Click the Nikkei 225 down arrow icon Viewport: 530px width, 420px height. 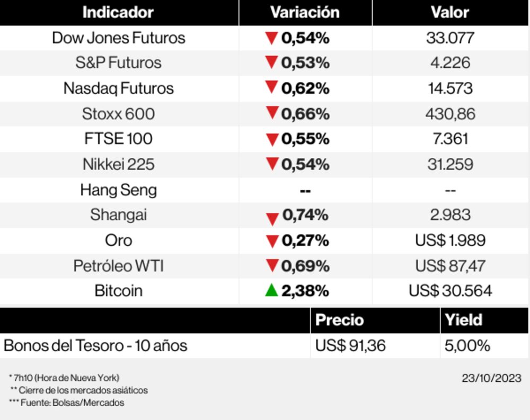(x=272, y=164)
